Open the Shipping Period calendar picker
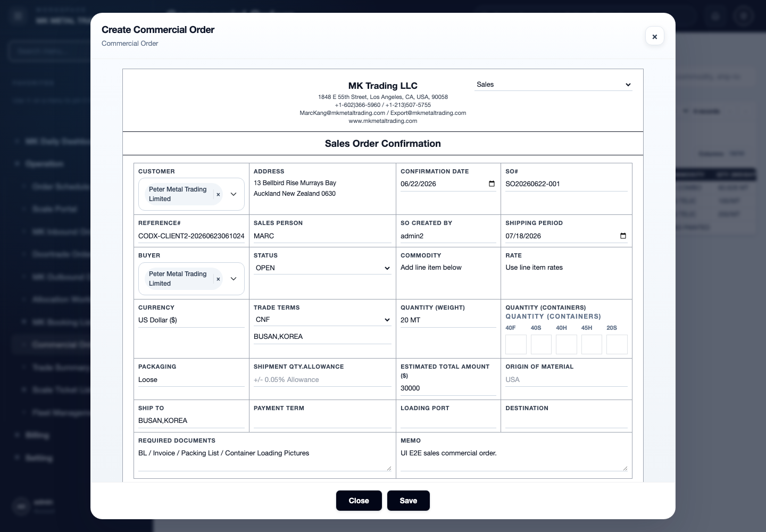766x532 pixels. click(623, 236)
